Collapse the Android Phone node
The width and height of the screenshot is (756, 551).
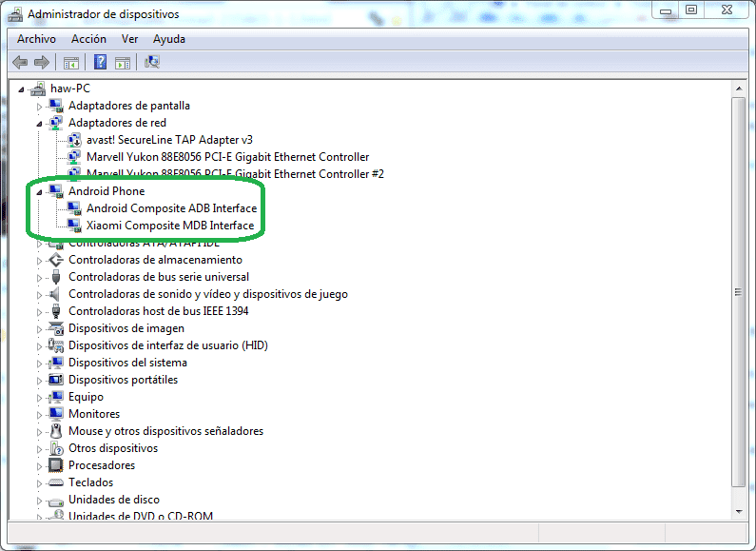click(39, 192)
